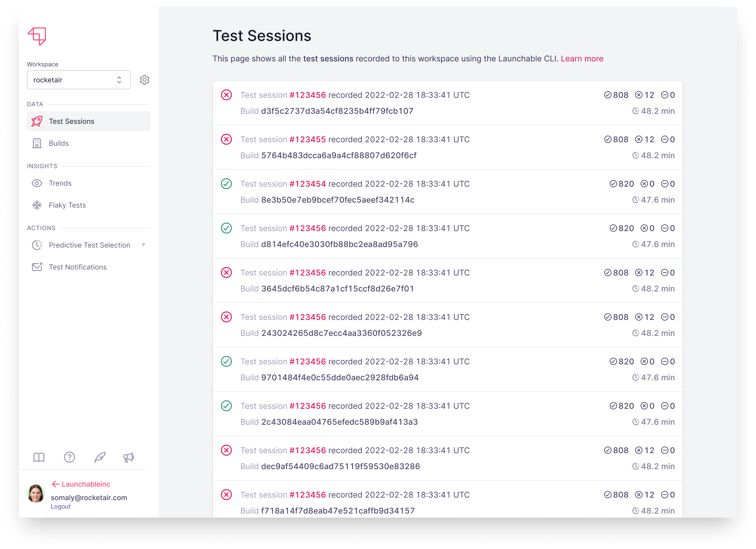Open the rocketair workspace selector
The height and width of the screenshot is (549, 756).
click(78, 80)
